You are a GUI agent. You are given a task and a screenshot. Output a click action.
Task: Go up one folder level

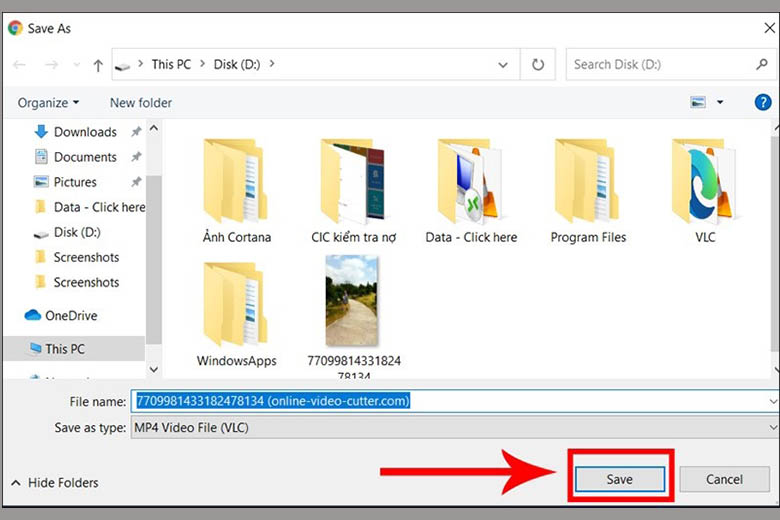click(x=98, y=65)
